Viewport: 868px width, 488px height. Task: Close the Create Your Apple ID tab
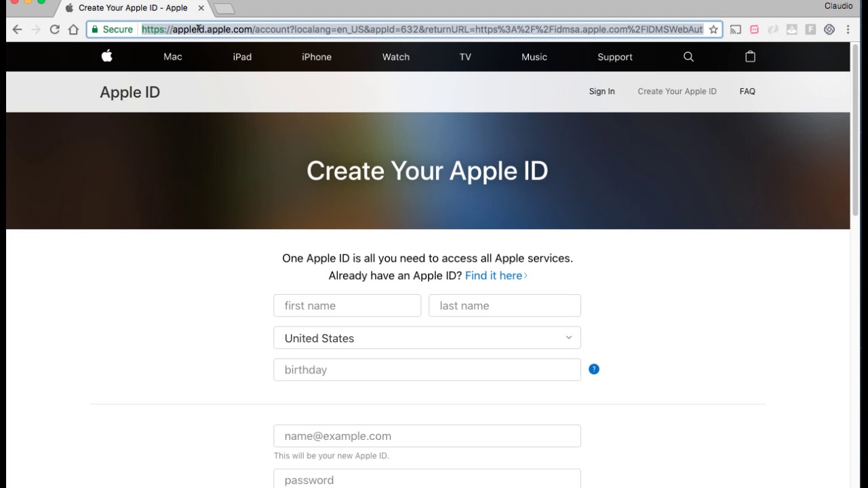pyautogui.click(x=201, y=8)
